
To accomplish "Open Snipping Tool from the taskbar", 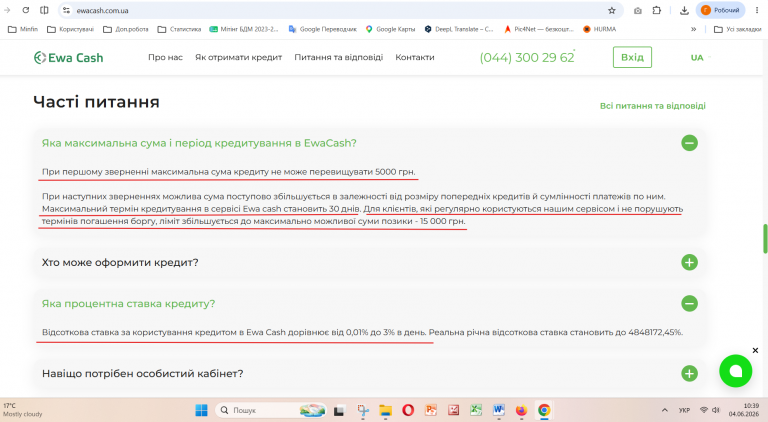I will click(x=362, y=410).
